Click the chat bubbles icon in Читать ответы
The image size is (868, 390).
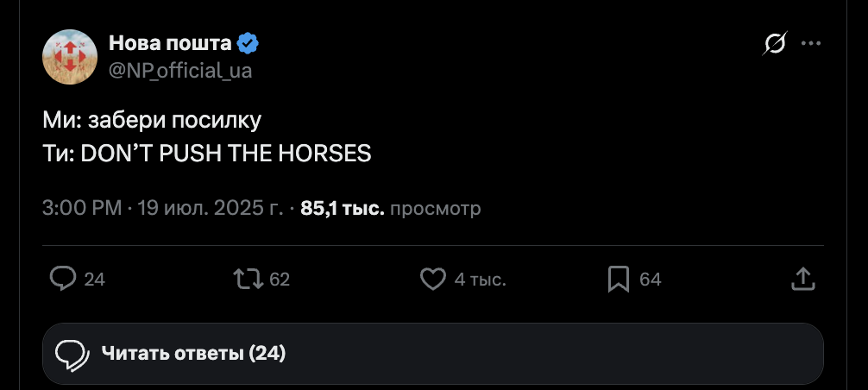[72, 353]
